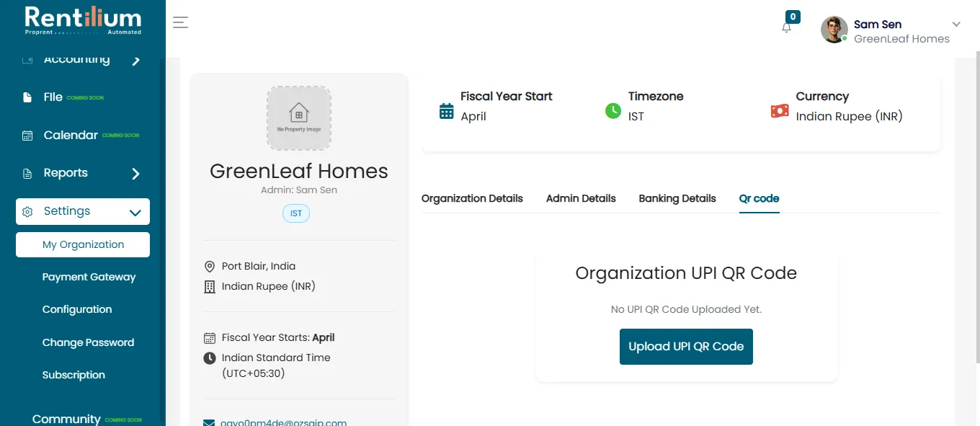Click the 'April' fiscal year value at top
Screen dimensions: 980x426
click(x=473, y=117)
